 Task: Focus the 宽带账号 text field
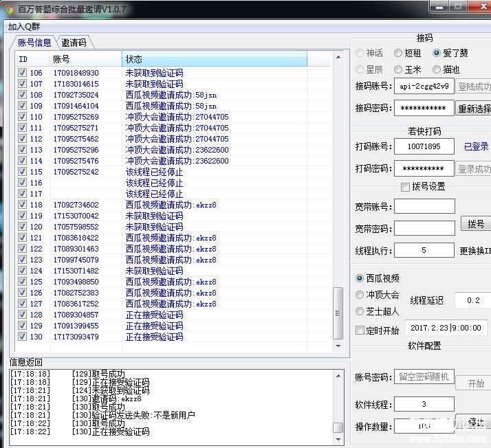tap(424, 206)
